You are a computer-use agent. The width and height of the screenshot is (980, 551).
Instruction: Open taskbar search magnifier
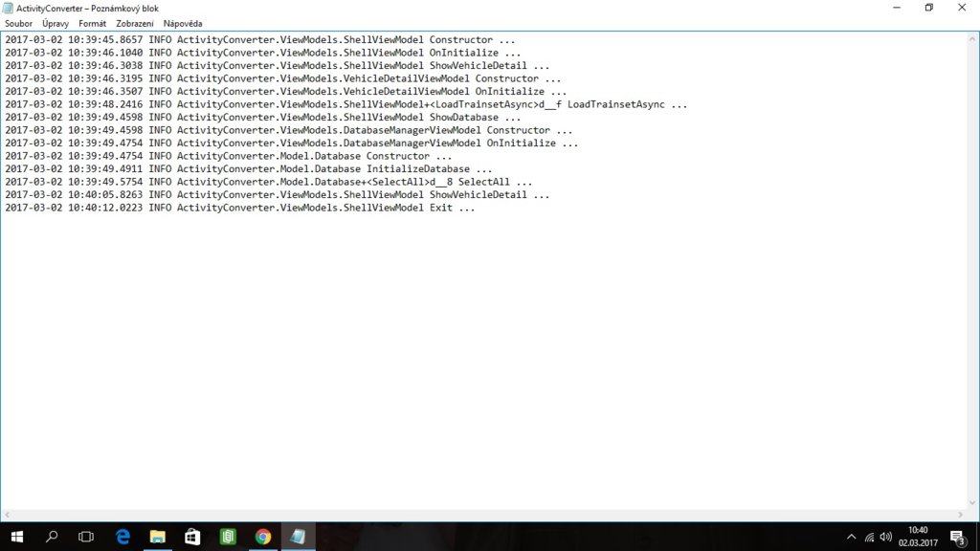coord(52,537)
